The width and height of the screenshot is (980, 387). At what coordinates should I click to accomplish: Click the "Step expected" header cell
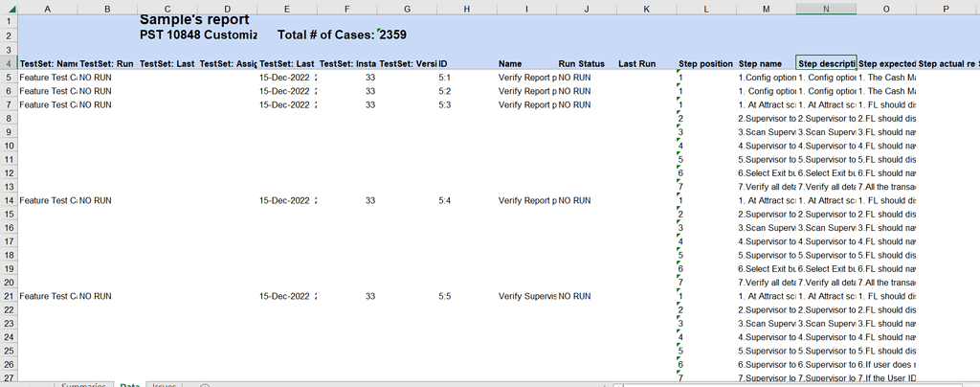pyautogui.click(x=886, y=64)
